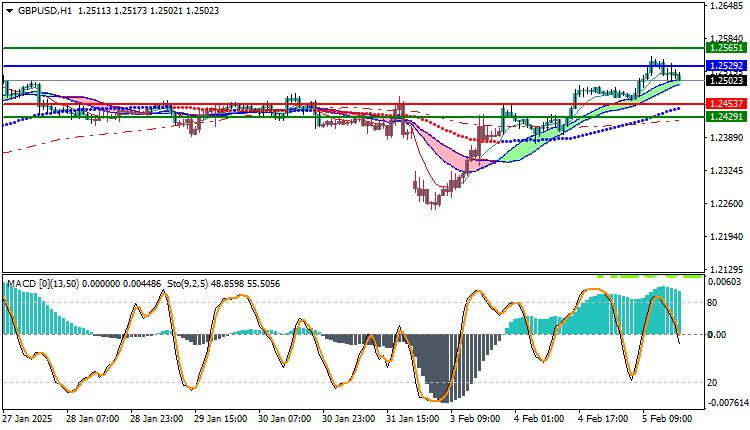Viewport: 750px width, 430px height.
Task: Click the -0.007614 indicator scale value
Action: (x=727, y=403)
